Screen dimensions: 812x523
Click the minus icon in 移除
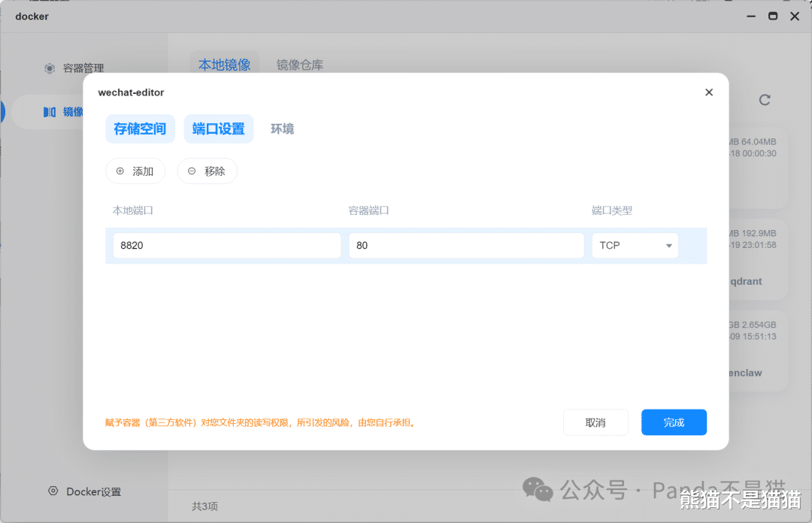click(x=192, y=171)
